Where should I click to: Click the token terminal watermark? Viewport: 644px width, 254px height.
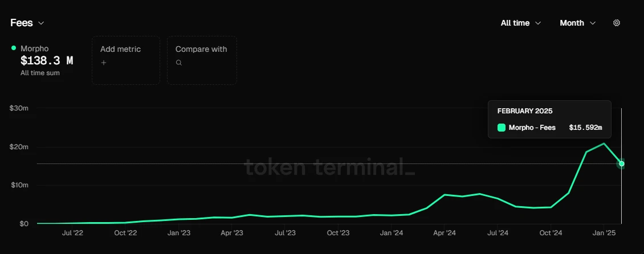tap(331, 167)
